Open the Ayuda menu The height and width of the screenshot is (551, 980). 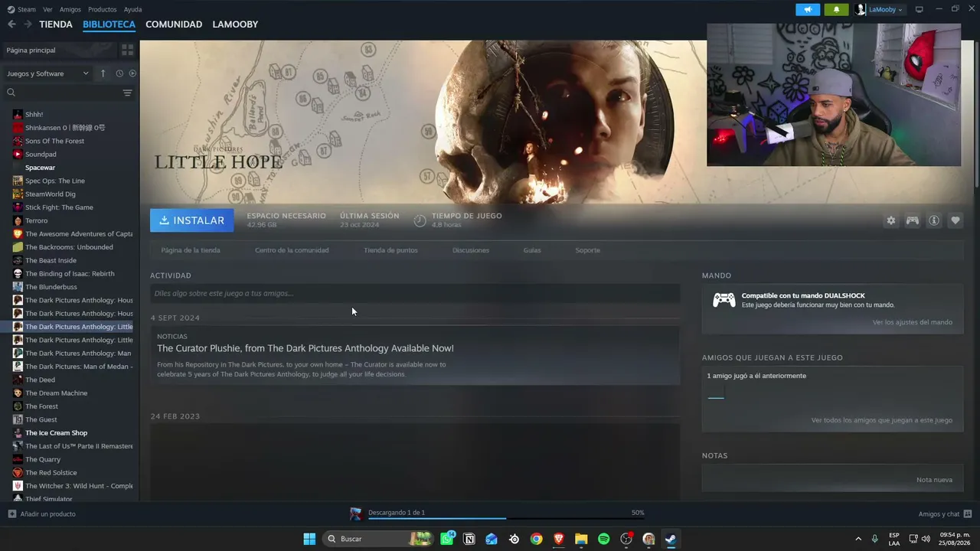tap(132, 9)
